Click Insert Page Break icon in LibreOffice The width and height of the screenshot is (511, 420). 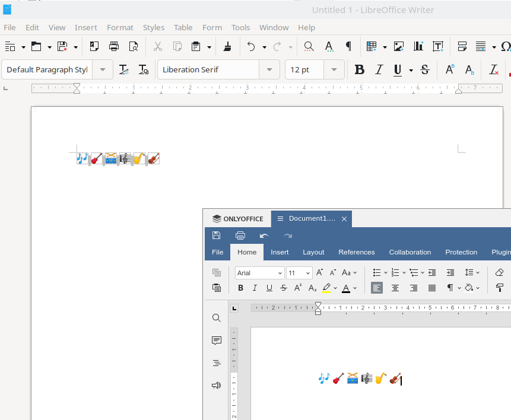[462, 47]
